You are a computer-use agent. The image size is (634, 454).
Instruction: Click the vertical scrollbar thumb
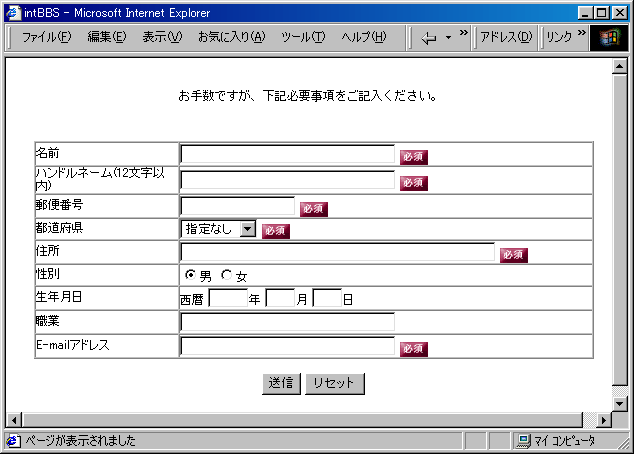click(x=619, y=229)
